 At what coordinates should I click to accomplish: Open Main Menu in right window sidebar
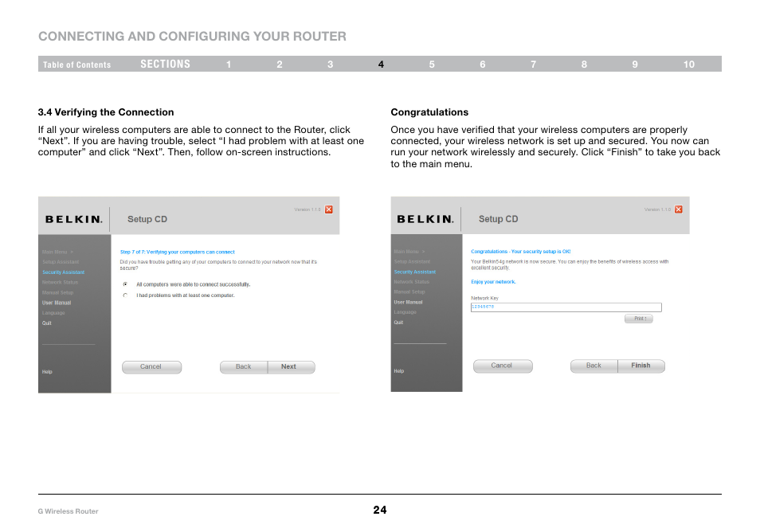coord(409,252)
